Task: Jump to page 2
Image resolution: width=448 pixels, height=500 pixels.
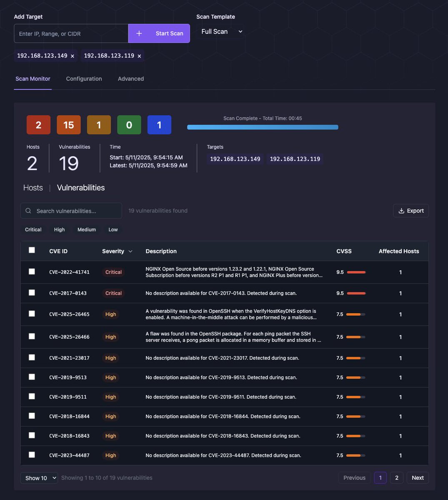Action: pyautogui.click(x=397, y=478)
